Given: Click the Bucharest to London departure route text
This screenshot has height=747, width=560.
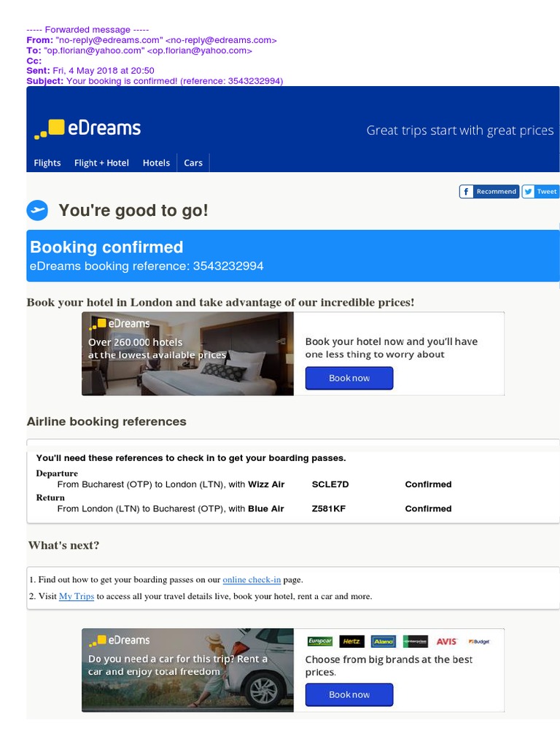Looking at the screenshot, I should pos(171,484).
